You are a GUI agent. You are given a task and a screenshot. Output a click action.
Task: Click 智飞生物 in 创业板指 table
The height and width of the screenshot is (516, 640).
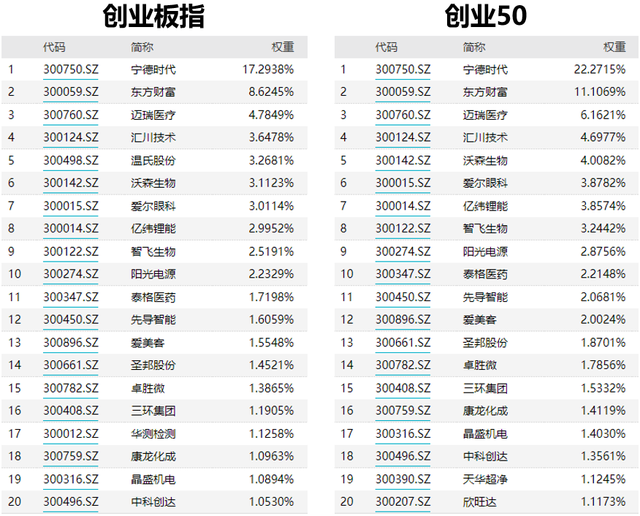click(x=153, y=251)
